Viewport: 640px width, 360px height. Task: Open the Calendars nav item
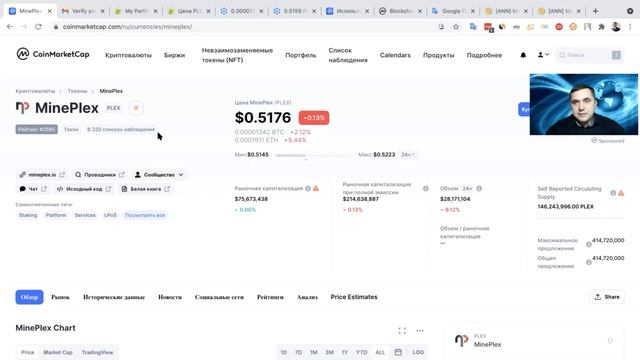coord(395,55)
